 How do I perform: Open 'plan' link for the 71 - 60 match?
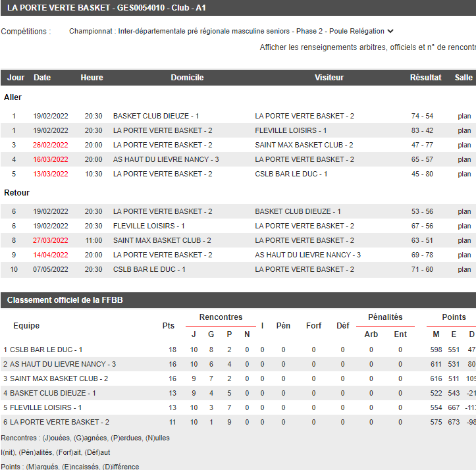(464, 269)
